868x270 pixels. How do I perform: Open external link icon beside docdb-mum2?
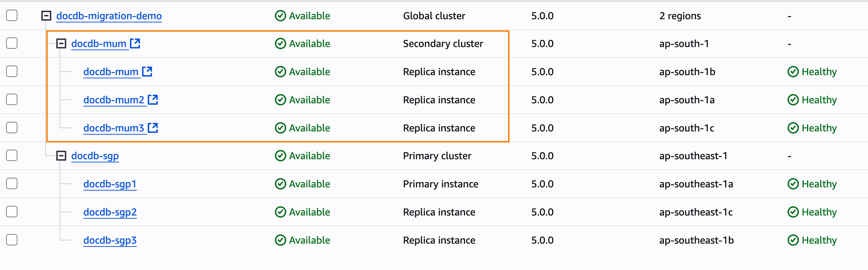[153, 100]
